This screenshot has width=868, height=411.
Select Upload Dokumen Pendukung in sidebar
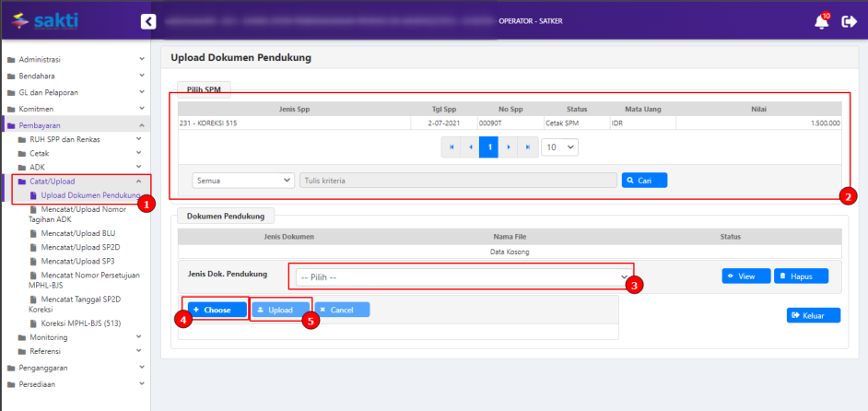89,195
